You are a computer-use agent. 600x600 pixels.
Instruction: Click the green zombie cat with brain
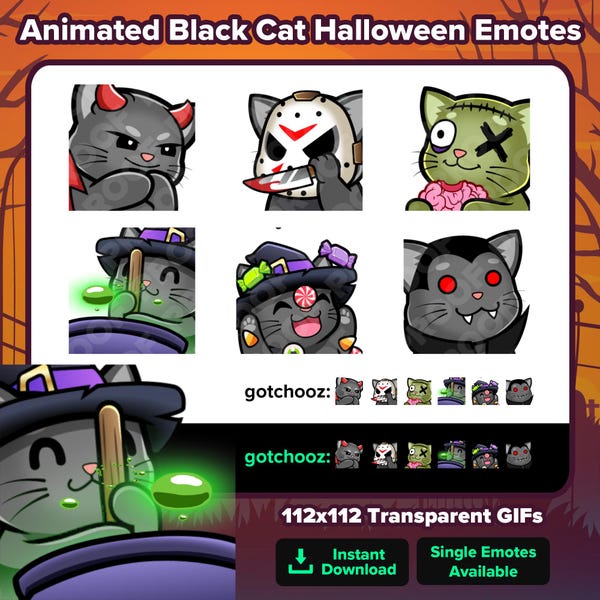click(x=468, y=148)
